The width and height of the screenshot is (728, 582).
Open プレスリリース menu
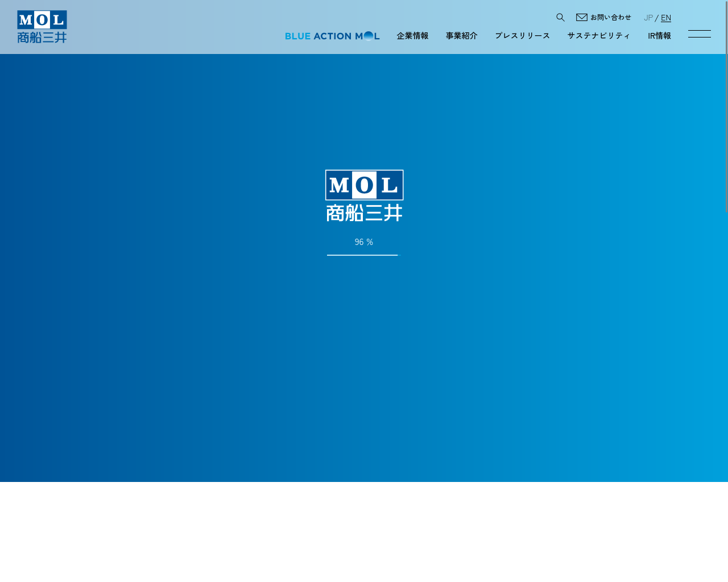(522, 36)
